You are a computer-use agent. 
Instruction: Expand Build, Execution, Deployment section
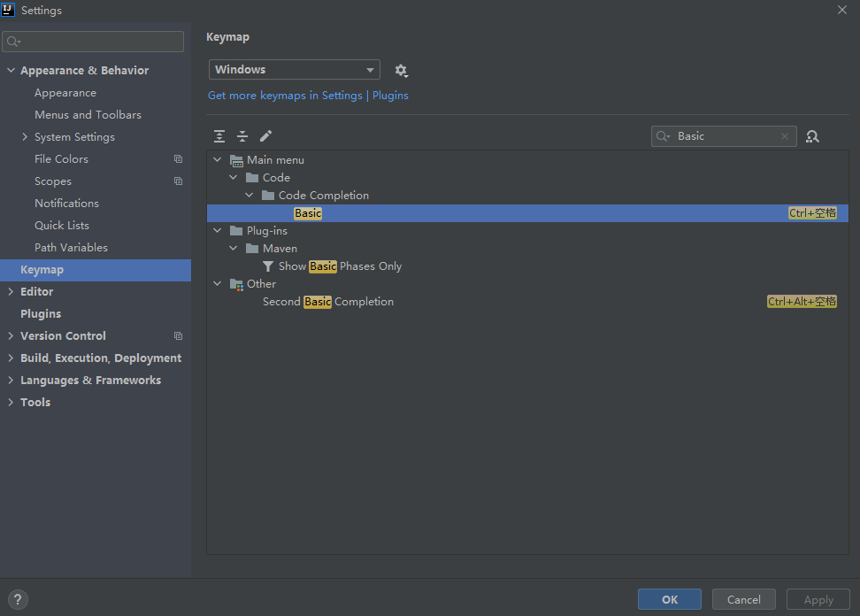11,358
